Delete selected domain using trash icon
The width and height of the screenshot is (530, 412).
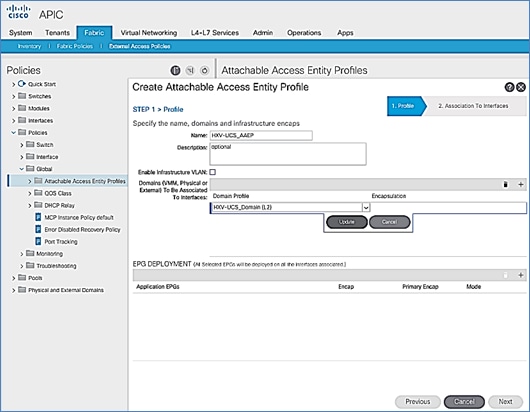pos(506,184)
